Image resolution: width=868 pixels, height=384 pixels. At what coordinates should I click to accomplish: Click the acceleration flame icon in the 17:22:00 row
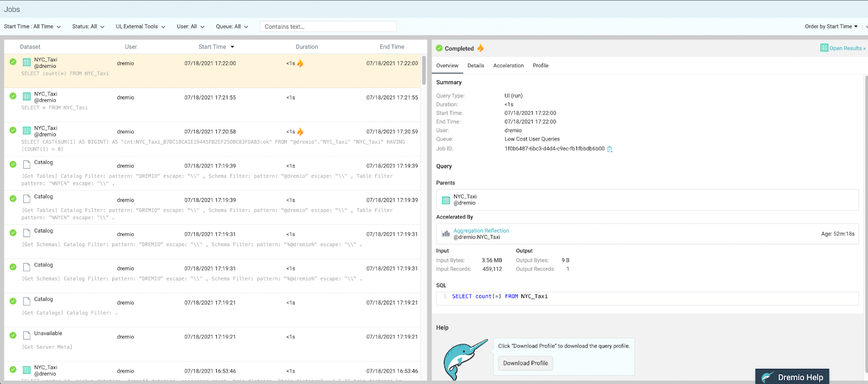click(x=300, y=63)
